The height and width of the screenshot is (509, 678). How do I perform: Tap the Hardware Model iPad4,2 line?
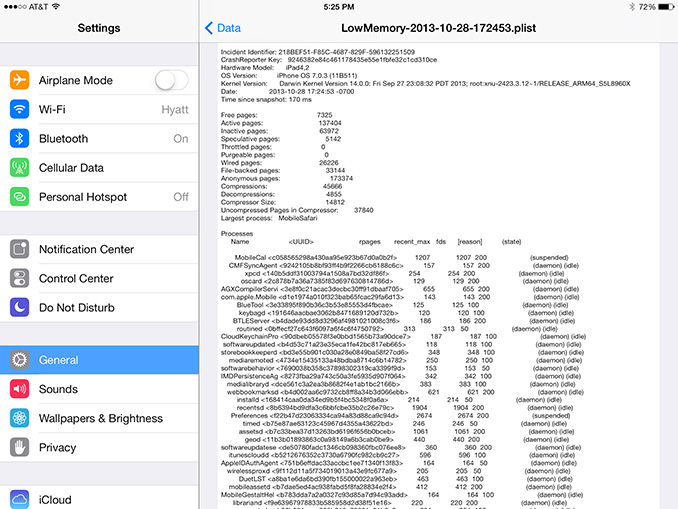pos(265,67)
